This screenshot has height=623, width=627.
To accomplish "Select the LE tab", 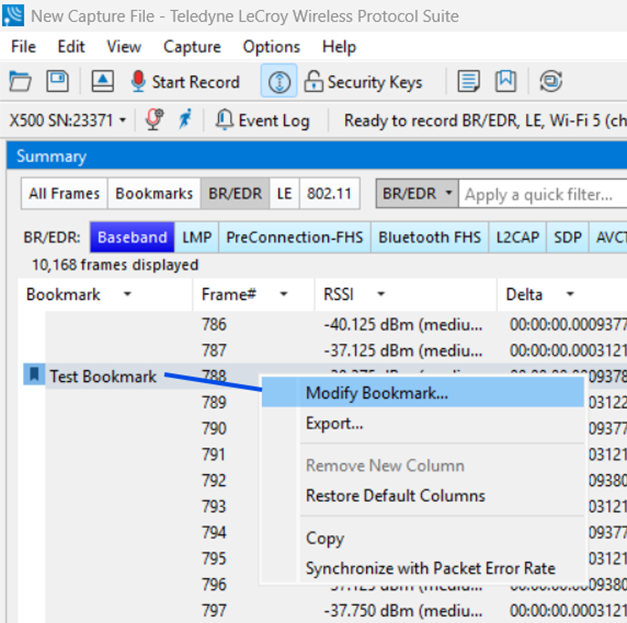I will (x=284, y=194).
